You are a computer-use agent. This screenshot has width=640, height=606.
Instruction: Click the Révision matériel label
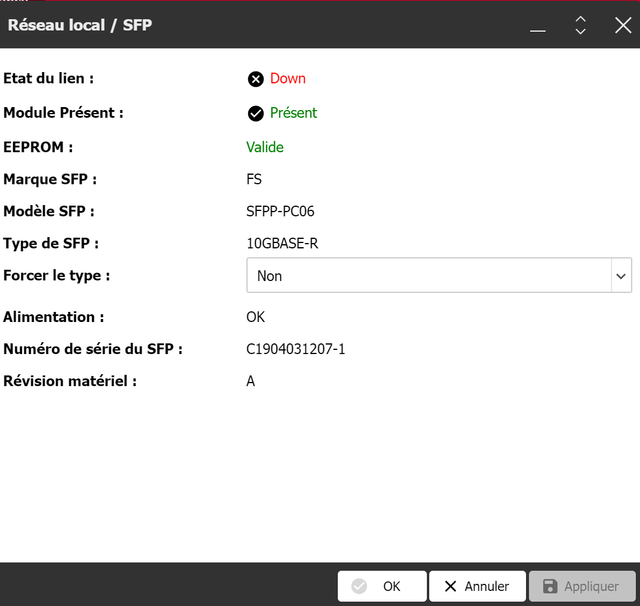tap(70, 381)
